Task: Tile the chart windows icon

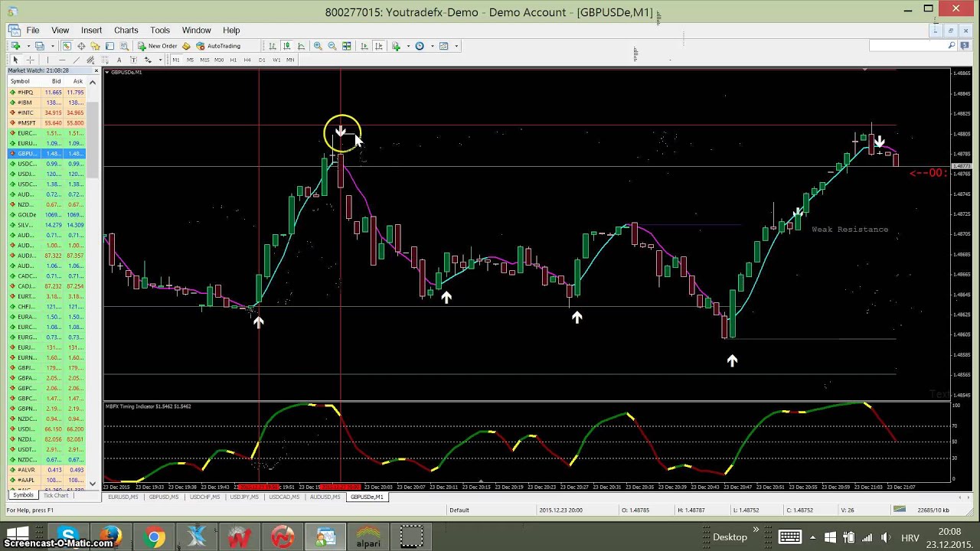Action: pyautogui.click(x=347, y=46)
